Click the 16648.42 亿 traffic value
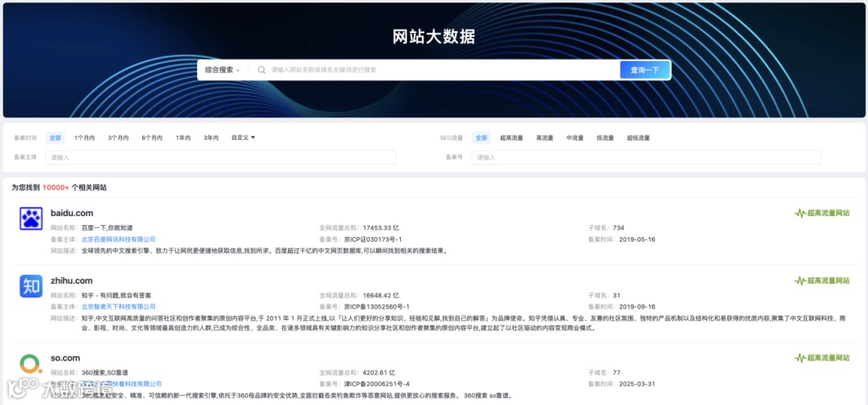This screenshot has height=405, width=868. pos(381,296)
